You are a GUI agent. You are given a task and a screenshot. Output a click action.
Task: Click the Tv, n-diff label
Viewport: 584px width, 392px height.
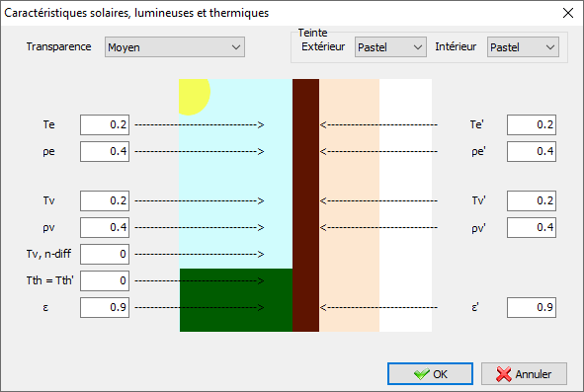coord(48,254)
